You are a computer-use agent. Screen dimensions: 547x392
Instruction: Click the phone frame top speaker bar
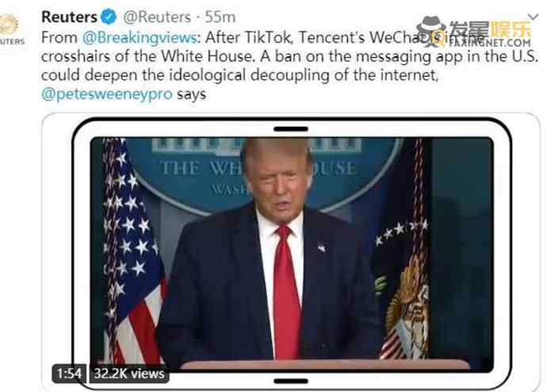coord(291,129)
